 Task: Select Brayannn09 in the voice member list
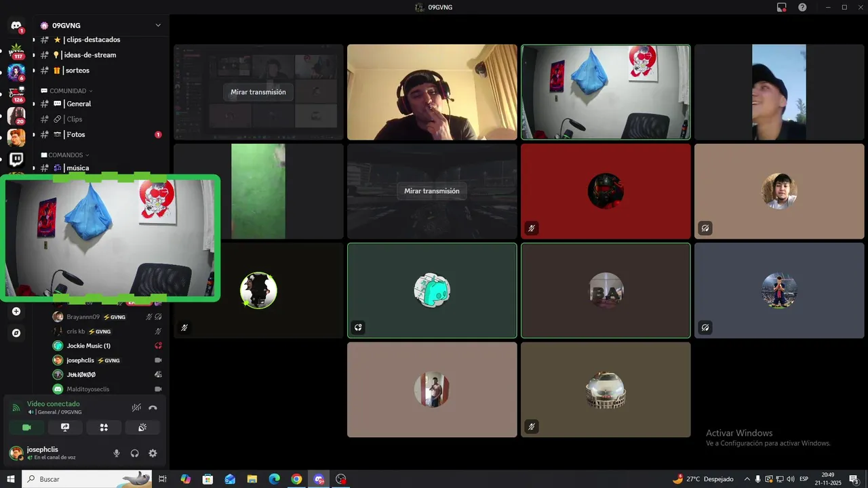point(107,317)
